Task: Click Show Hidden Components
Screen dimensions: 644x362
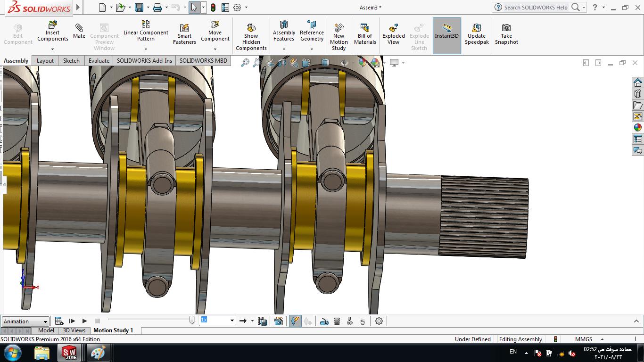Action: tap(251, 36)
